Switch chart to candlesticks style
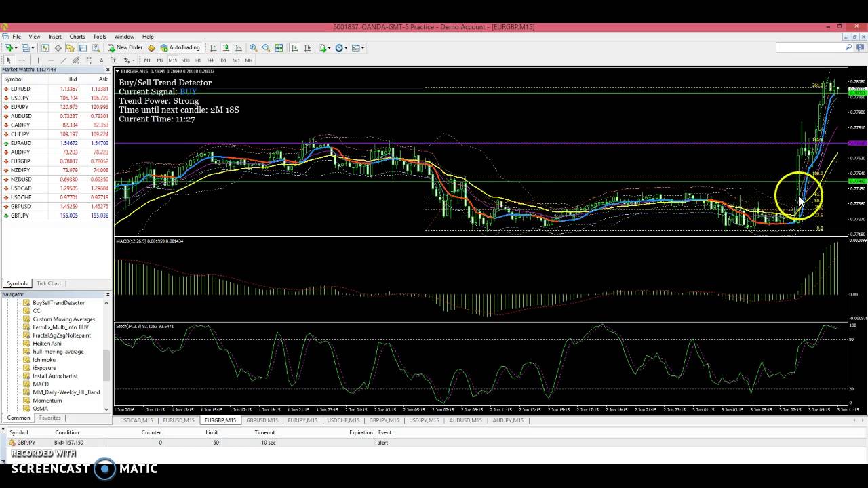 (x=226, y=48)
